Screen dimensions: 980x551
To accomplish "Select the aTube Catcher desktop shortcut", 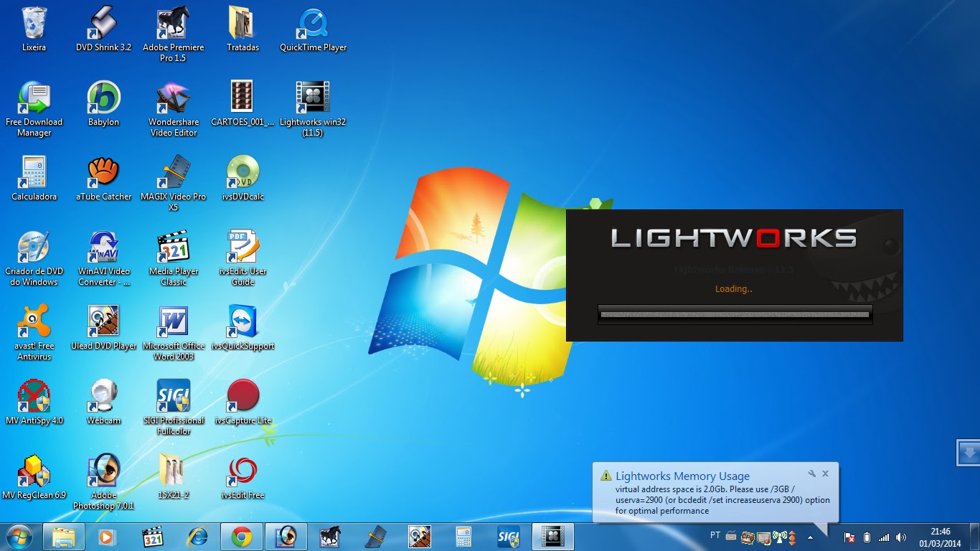I will [103, 179].
